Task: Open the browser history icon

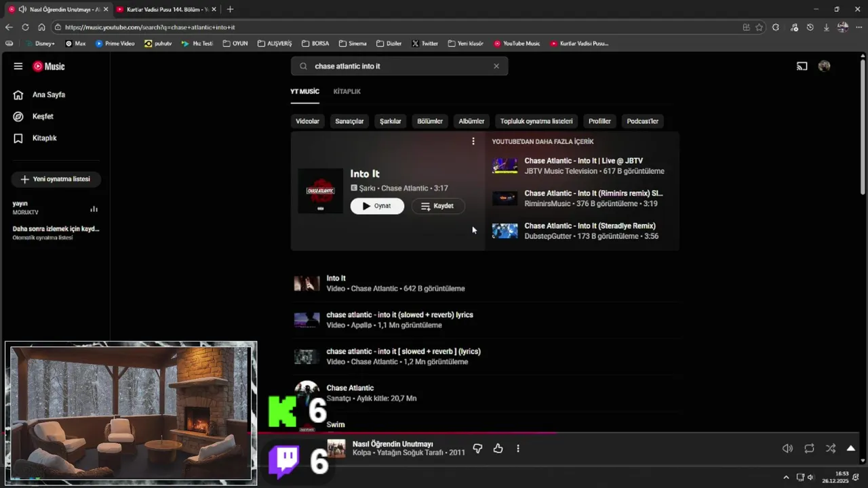Action: (810, 27)
